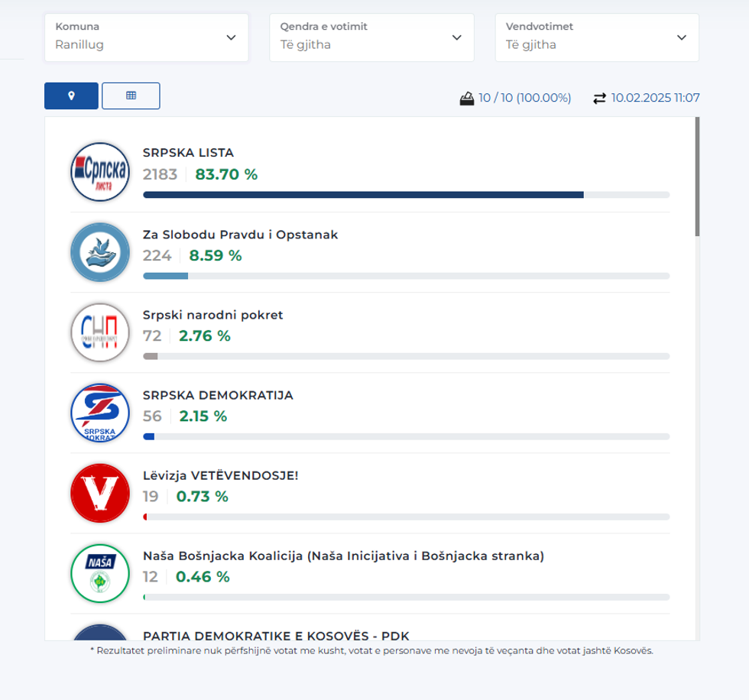Select the SRPSKA LISTA party name

point(188,153)
